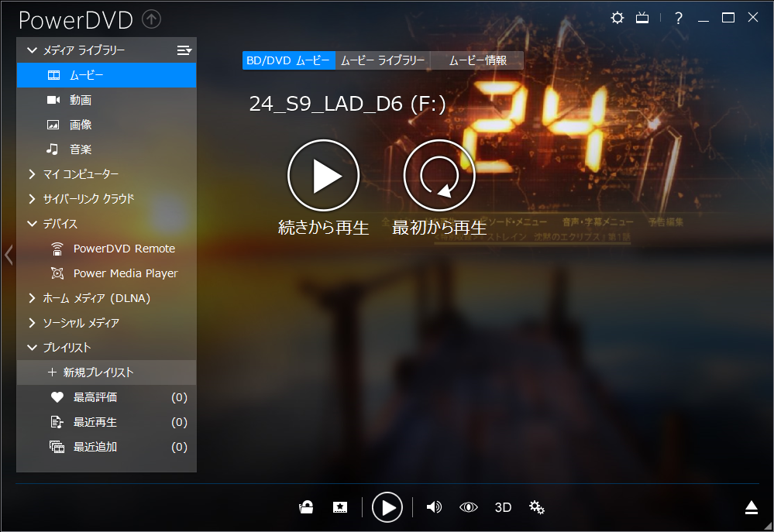Viewport: 774px width, 532px height.
Task: Click the 最初から再生 restart button
Action: (439, 175)
